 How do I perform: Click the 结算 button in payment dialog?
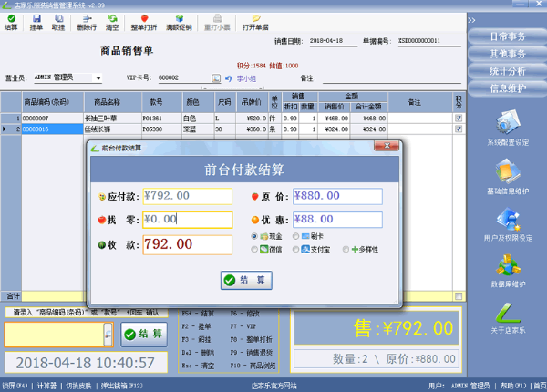244,280
